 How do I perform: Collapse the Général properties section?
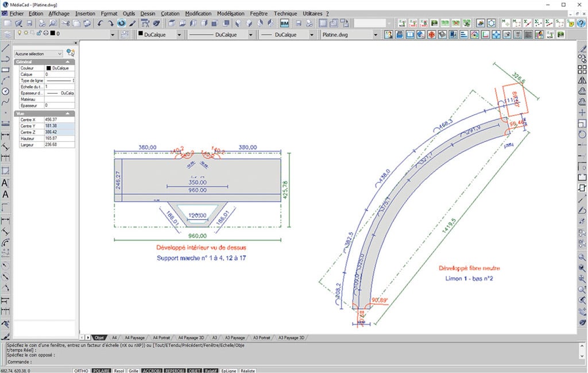[x=68, y=61]
